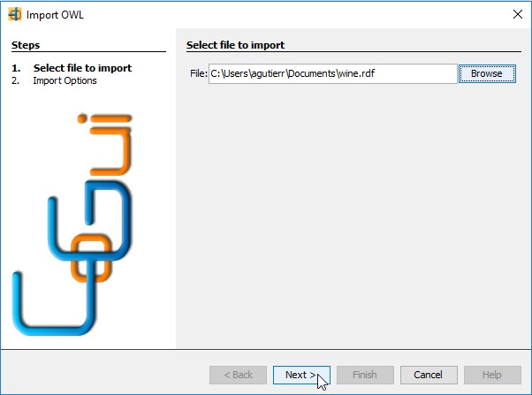Click inside the file path input field
Screen dimensions: 532x395
pos(333,73)
